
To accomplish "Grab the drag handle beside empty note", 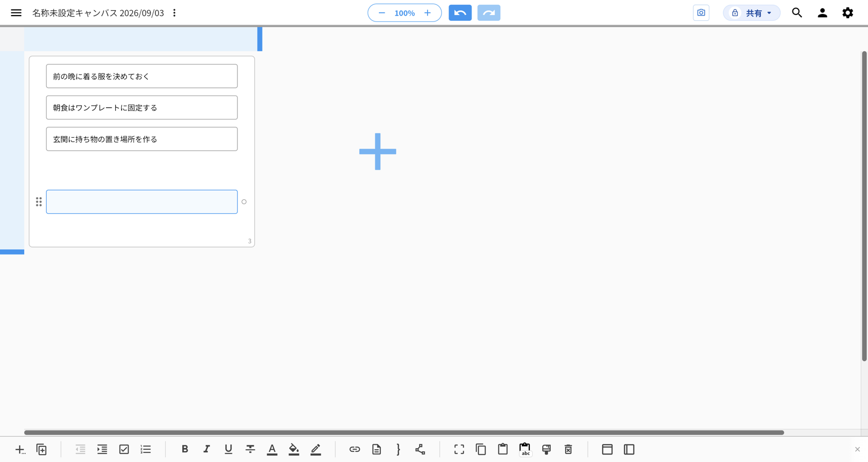I will [39, 202].
